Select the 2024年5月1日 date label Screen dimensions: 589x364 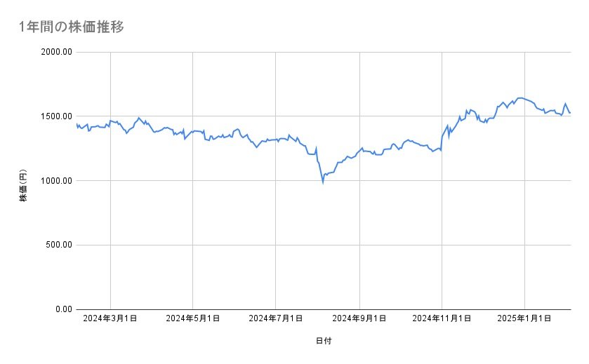tap(193, 318)
